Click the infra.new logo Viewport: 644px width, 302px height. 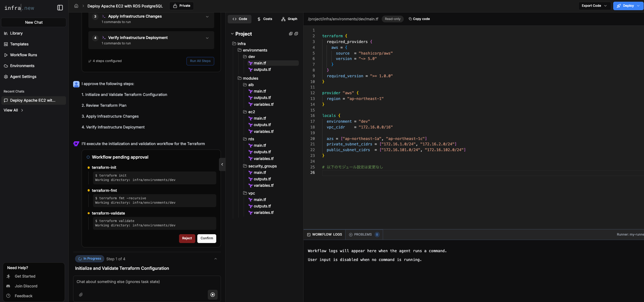tap(19, 8)
